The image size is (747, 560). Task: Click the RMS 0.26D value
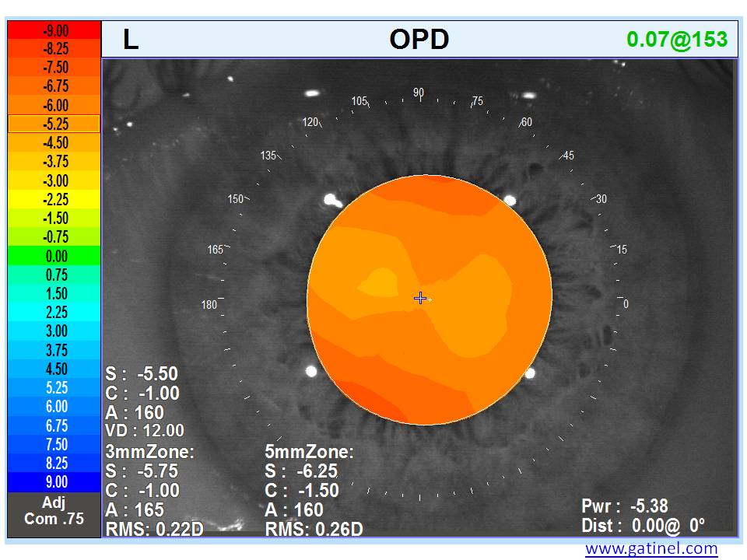click(314, 530)
